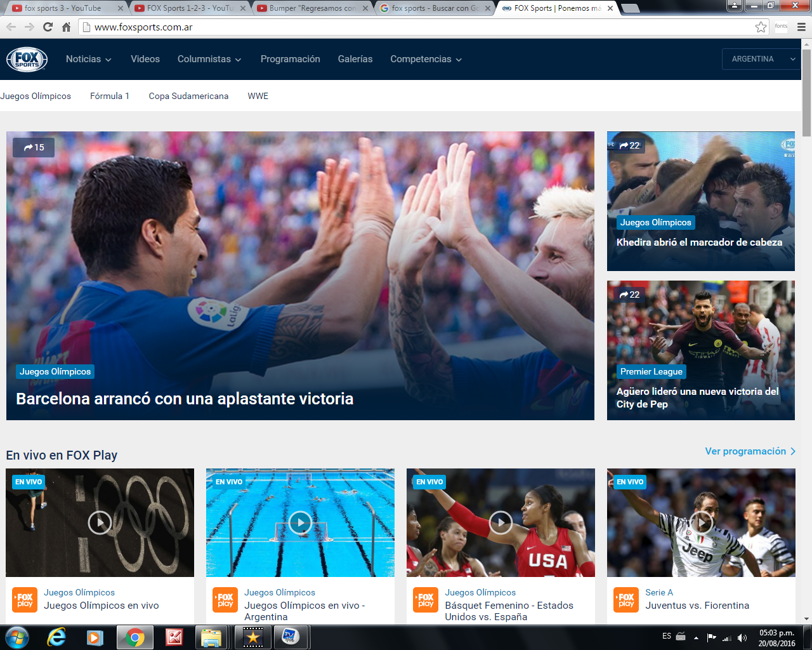
Task: Open the Windows Start menu
Action: pos(17,637)
